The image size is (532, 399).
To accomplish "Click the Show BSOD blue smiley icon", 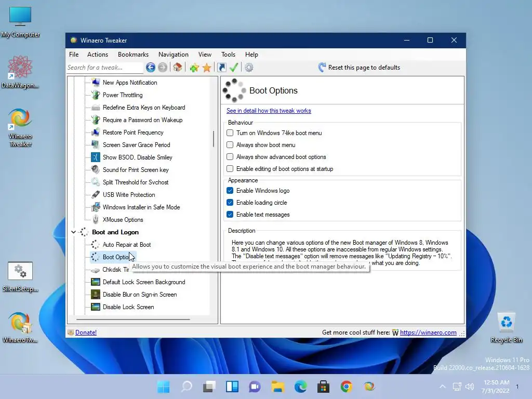I will click(96, 157).
